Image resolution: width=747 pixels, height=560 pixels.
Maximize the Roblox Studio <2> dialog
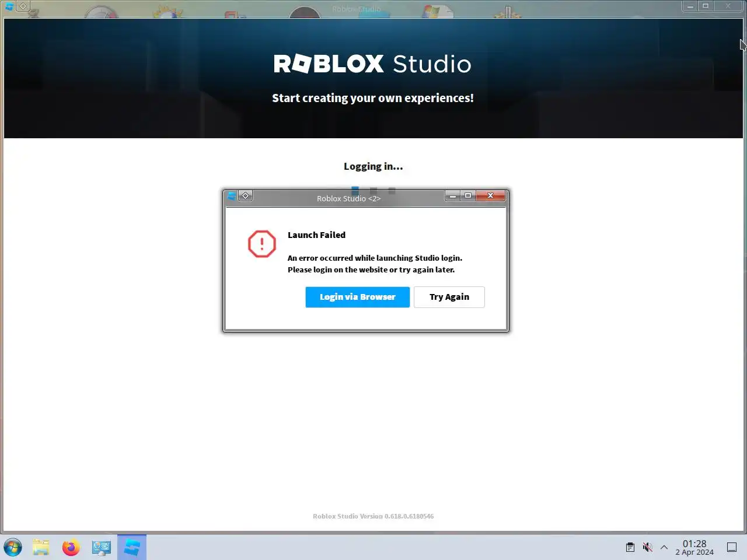468,196
